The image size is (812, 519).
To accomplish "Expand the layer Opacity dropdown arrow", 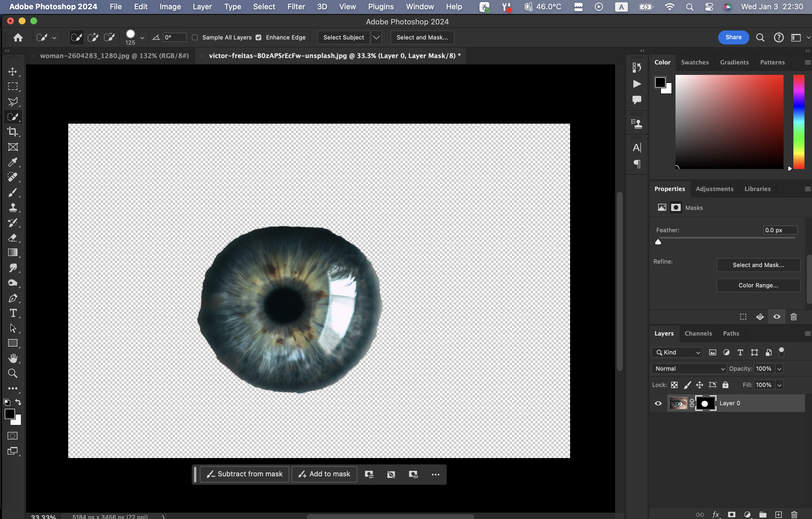I will [x=779, y=369].
